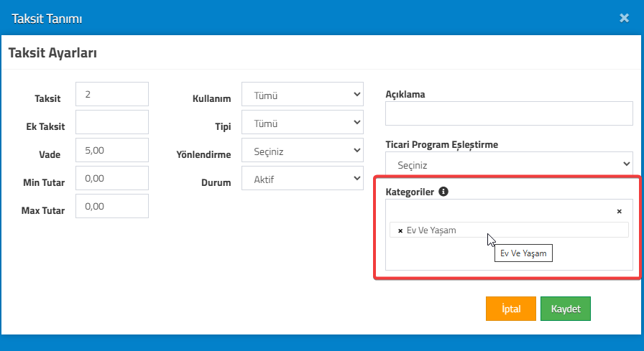Click into the Ek Taksit field
This screenshot has width=644, height=351.
coord(111,122)
